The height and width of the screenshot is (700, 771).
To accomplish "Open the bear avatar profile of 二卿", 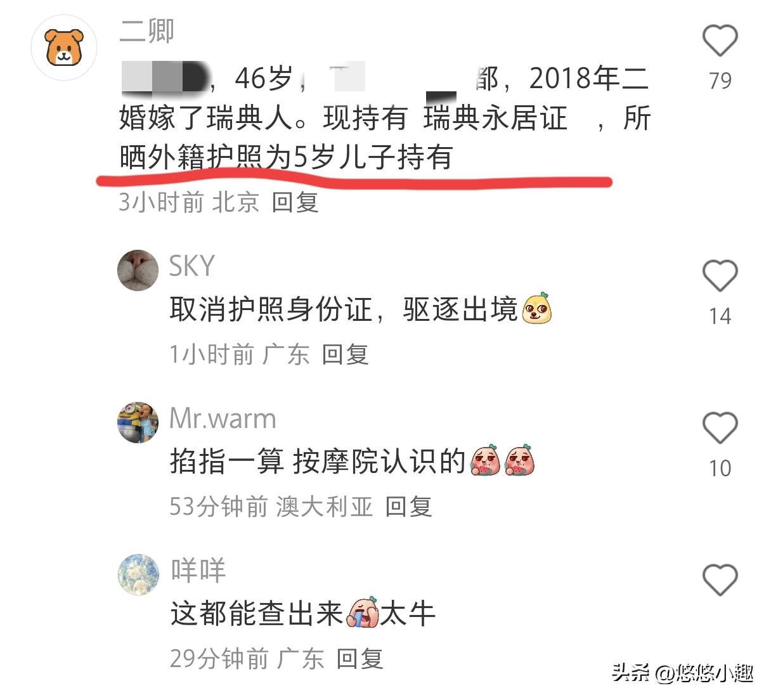I will pyautogui.click(x=64, y=48).
